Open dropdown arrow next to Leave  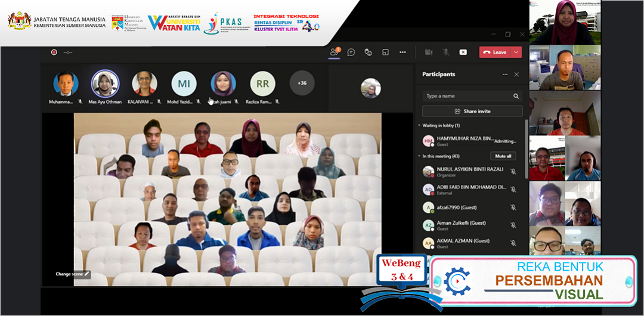(x=516, y=52)
